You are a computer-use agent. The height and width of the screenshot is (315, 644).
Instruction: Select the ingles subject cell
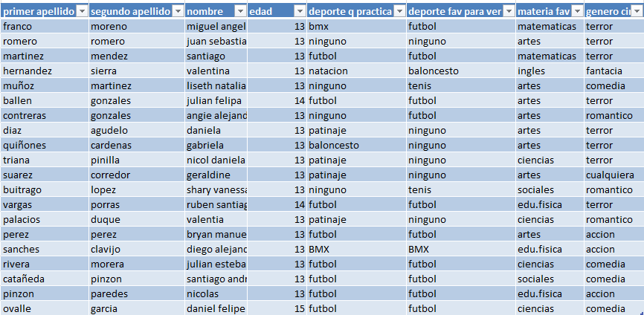coord(549,71)
